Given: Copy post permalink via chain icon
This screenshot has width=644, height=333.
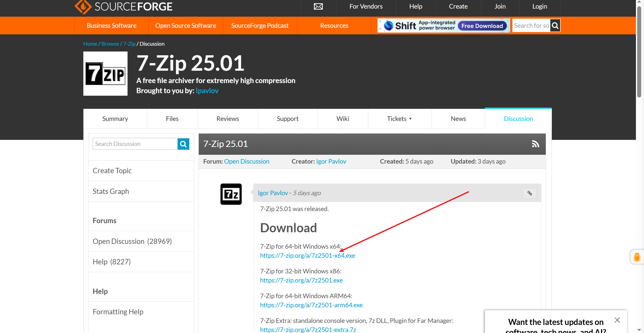Looking at the screenshot, I should point(530,193).
